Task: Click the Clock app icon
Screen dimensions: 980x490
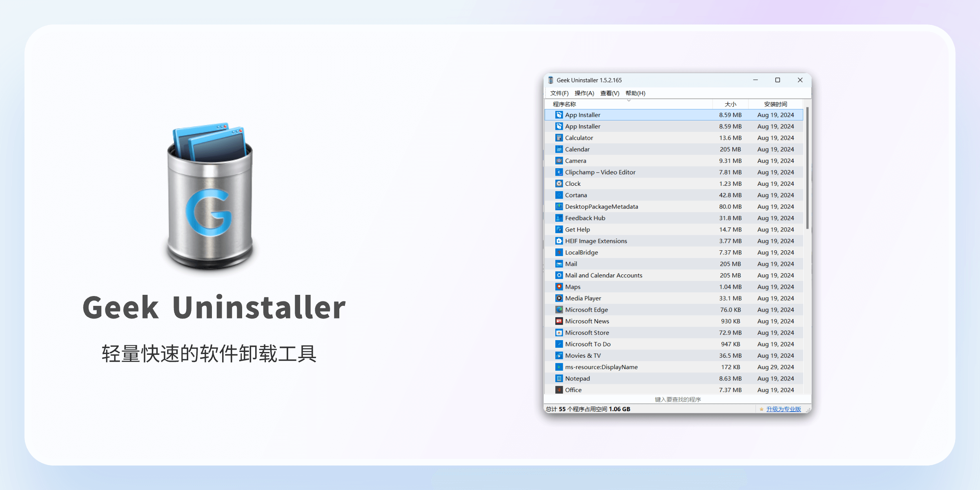Action: click(559, 183)
